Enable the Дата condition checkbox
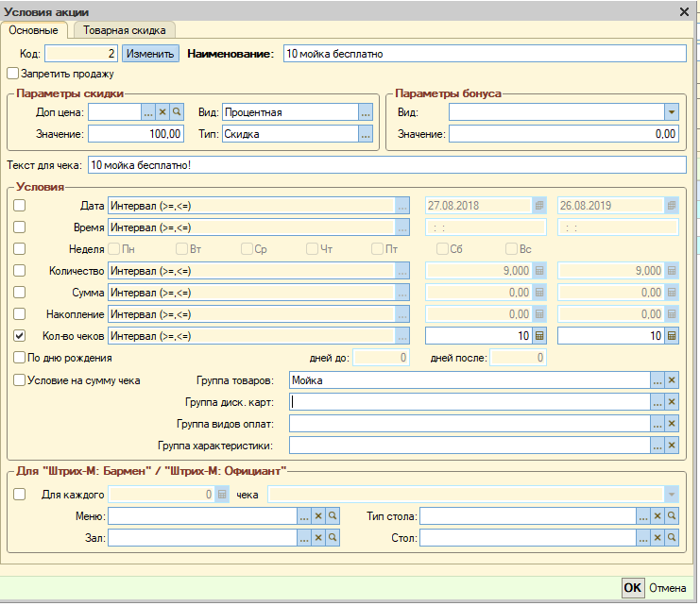The image size is (700, 606). [19, 205]
